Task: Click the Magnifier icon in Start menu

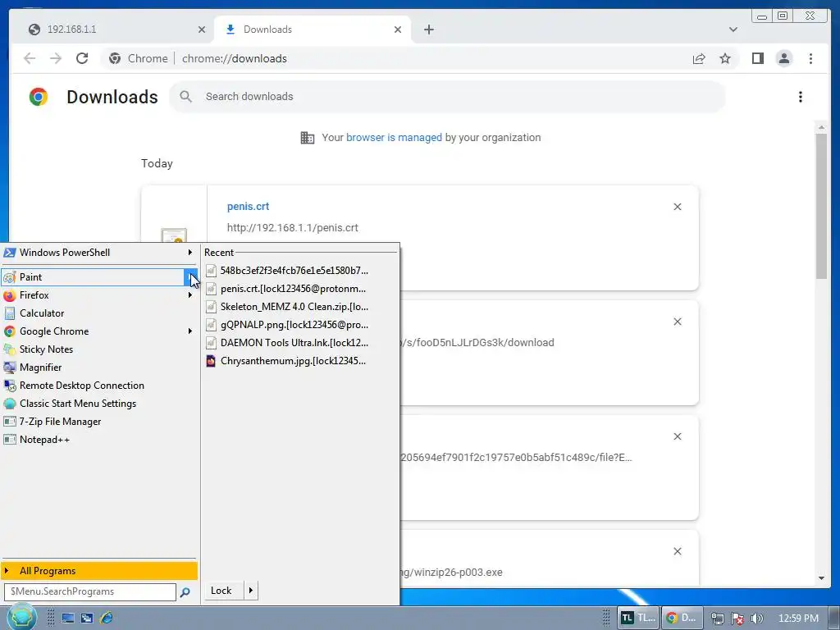Action: tap(10, 367)
